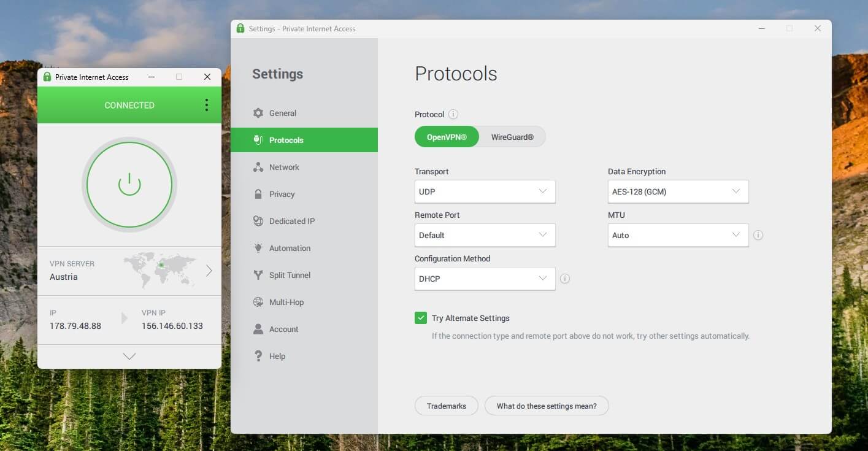The width and height of the screenshot is (868, 451).
Task: Open the General settings gear icon
Action: [259, 113]
